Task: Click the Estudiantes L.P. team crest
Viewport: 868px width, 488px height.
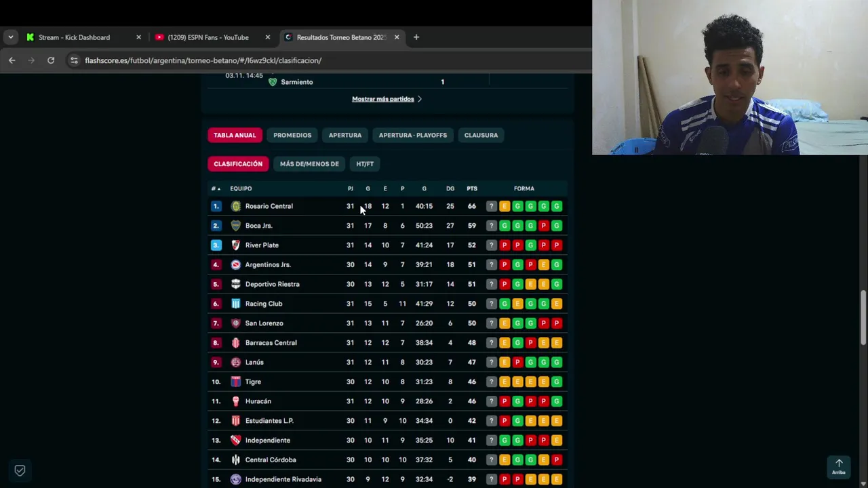Action: 236,421
